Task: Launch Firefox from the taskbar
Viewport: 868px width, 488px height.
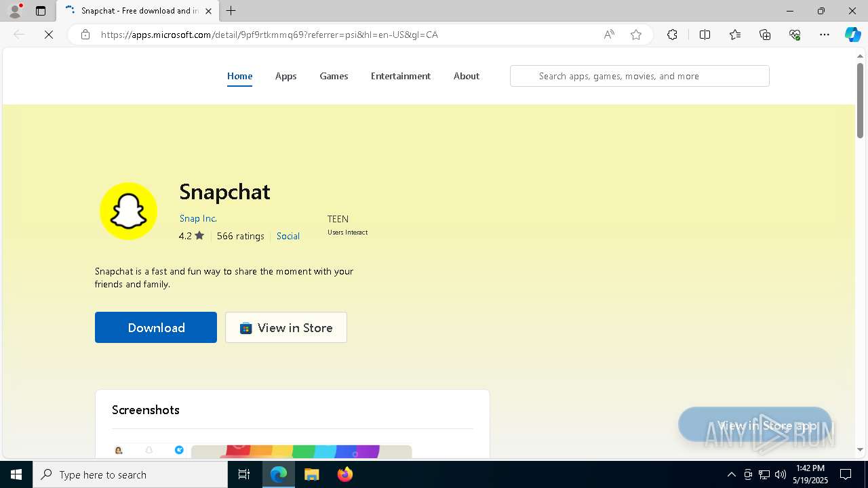Action: 345,474
